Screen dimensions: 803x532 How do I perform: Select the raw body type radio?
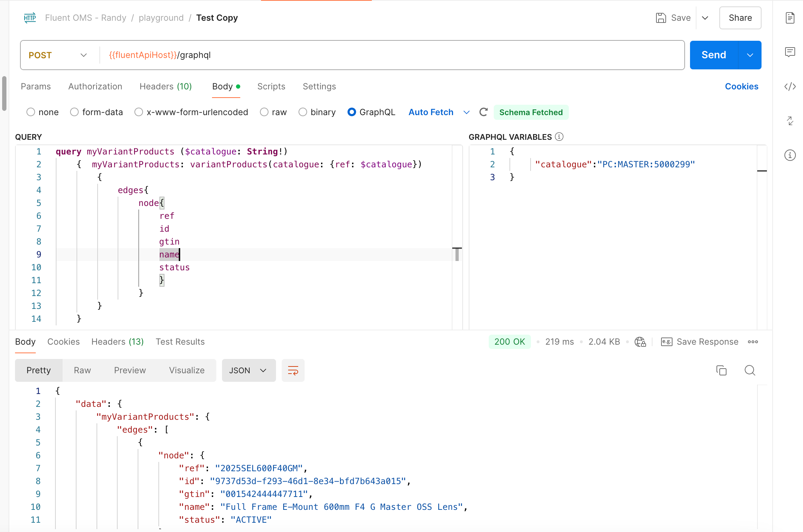click(x=264, y=112)
